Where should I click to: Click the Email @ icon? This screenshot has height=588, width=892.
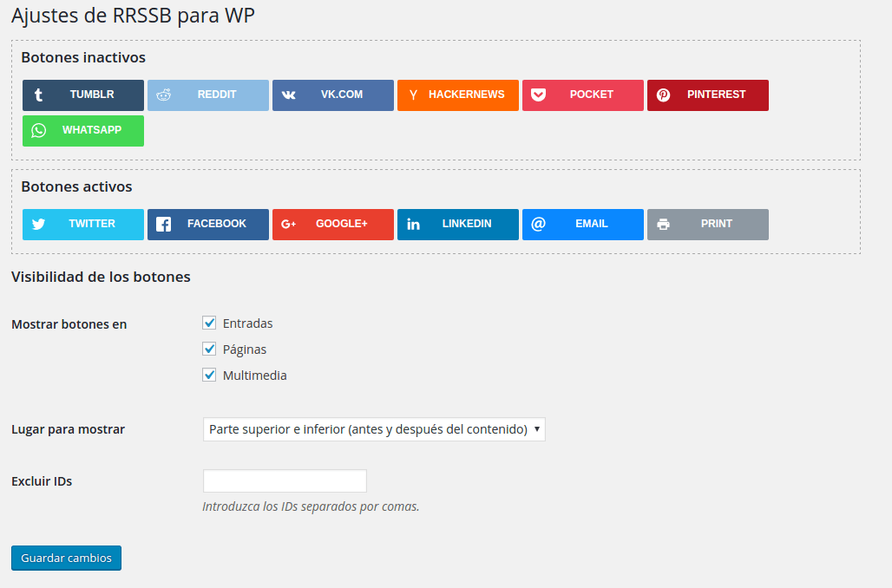(x=538, y=224)
